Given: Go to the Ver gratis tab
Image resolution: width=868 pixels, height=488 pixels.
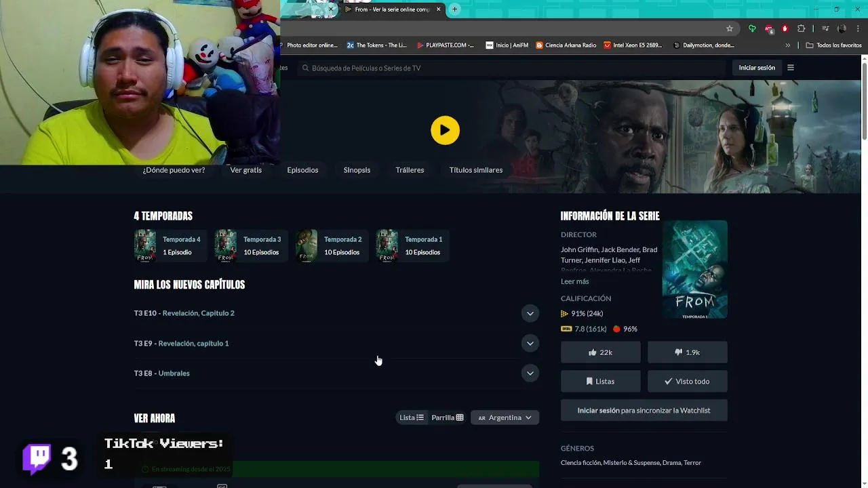Looking at the screenshot, I should click(x=245, y=170).
